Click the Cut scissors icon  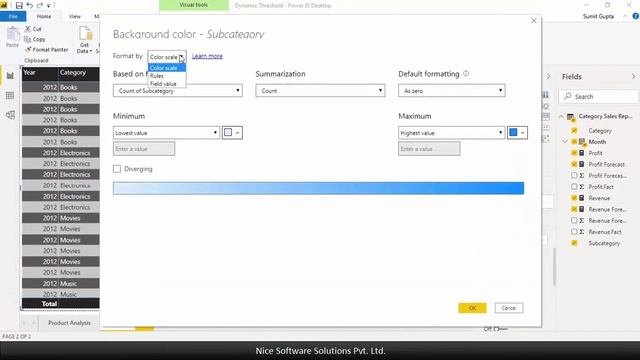28,29
